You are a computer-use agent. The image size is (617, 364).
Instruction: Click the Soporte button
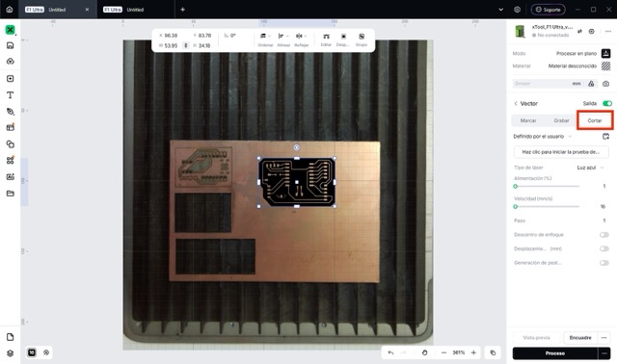(549, 10)
